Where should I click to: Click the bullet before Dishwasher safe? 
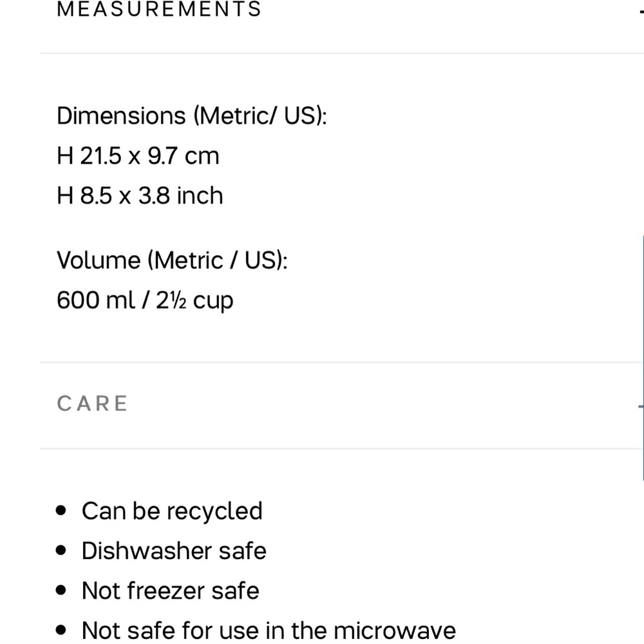[x=62, y=551]
